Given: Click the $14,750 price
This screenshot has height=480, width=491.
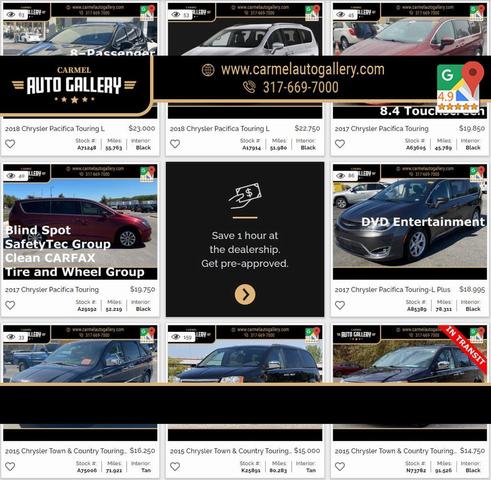Looking at the screenshot, I should 472,451.
